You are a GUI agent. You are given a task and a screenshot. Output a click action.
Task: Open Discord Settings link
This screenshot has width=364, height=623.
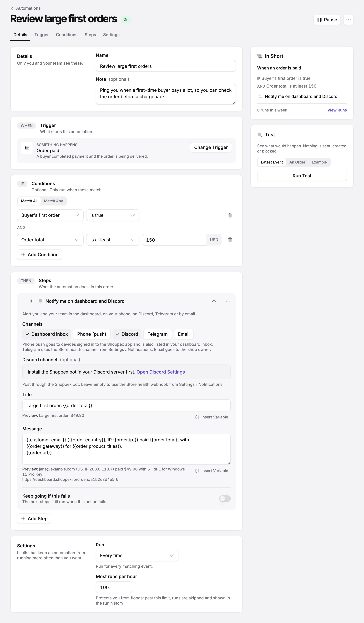coord(161,372)
